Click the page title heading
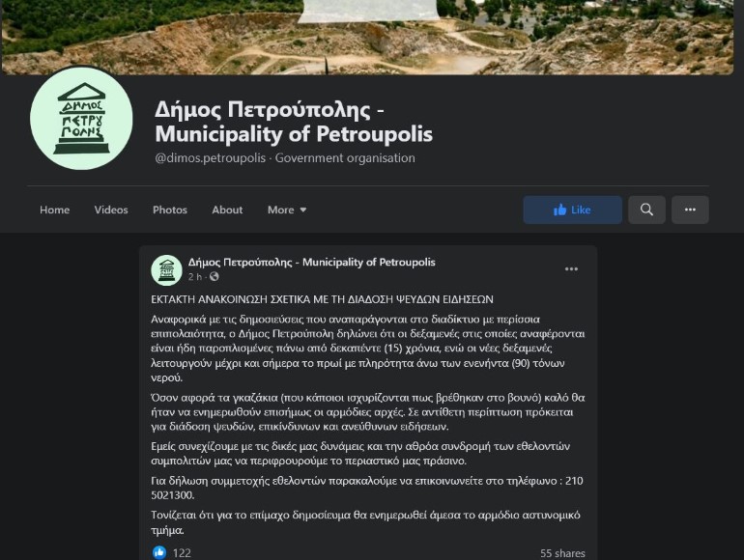Image resolution: width=744 pixels, height=560 pixels. [x=294, y=122]
